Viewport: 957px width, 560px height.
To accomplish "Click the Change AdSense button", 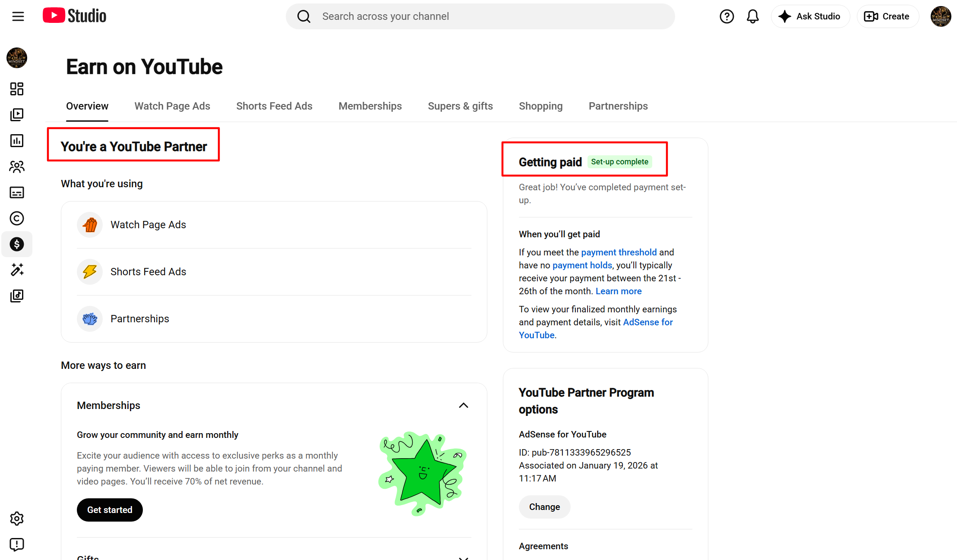I will point(544,507).
